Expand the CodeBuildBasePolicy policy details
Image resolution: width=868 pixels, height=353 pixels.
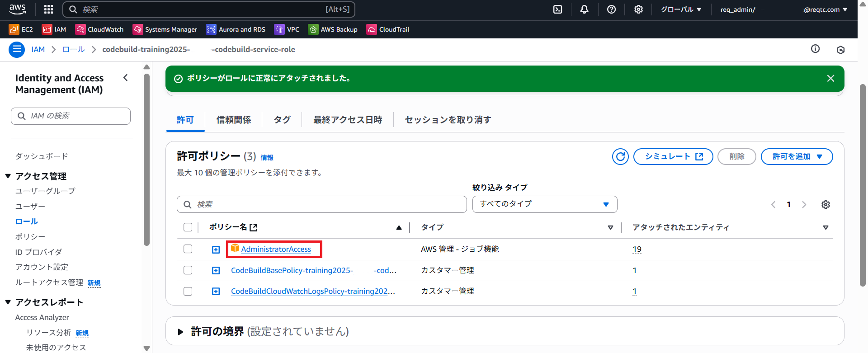coord(216,270)
